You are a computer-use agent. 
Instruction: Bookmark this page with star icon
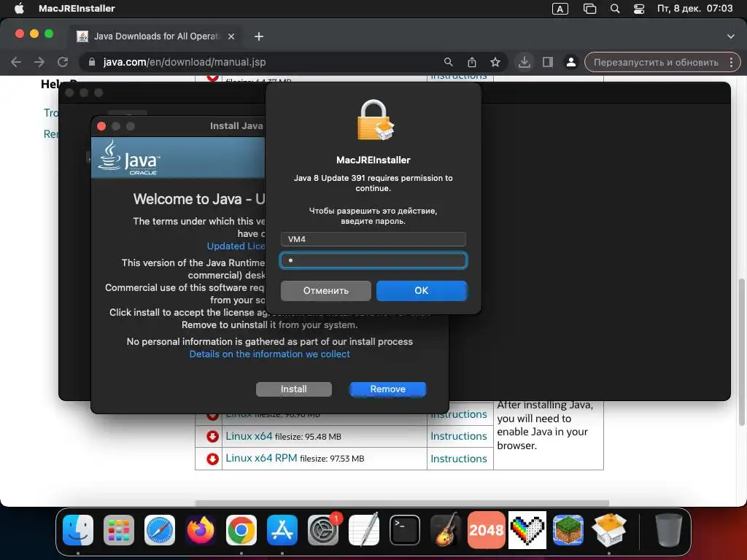(x=495, y=62)
